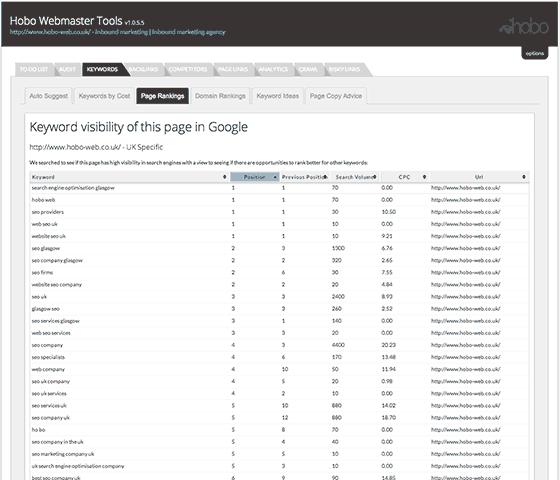
Task: Select the Keyword Ideas sub-tab
Action: (x=278, y=96)
